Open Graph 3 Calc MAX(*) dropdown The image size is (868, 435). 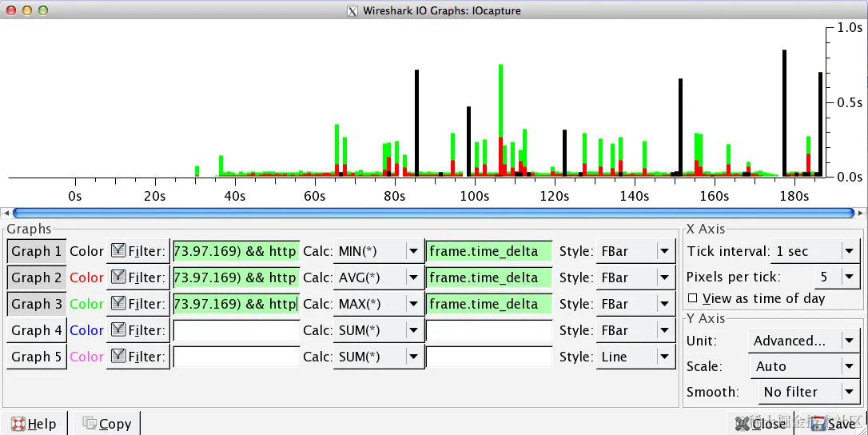[379, 304]
